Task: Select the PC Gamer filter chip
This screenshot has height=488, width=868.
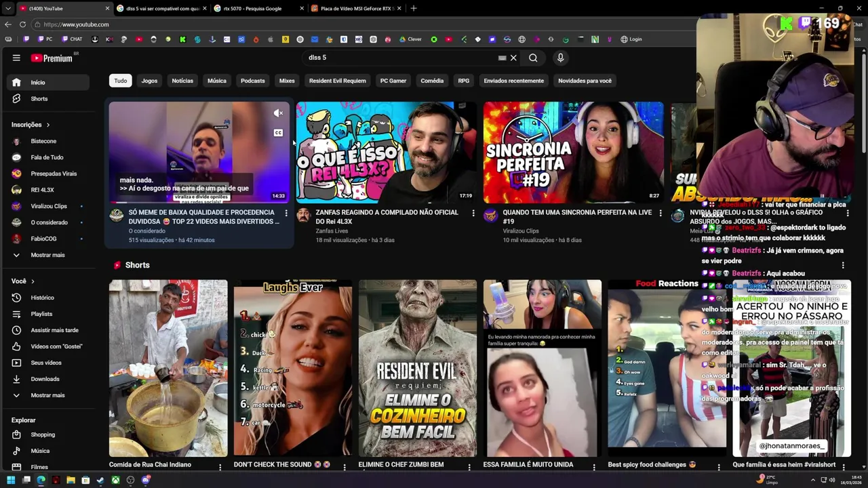Action: tap(393, 81)
